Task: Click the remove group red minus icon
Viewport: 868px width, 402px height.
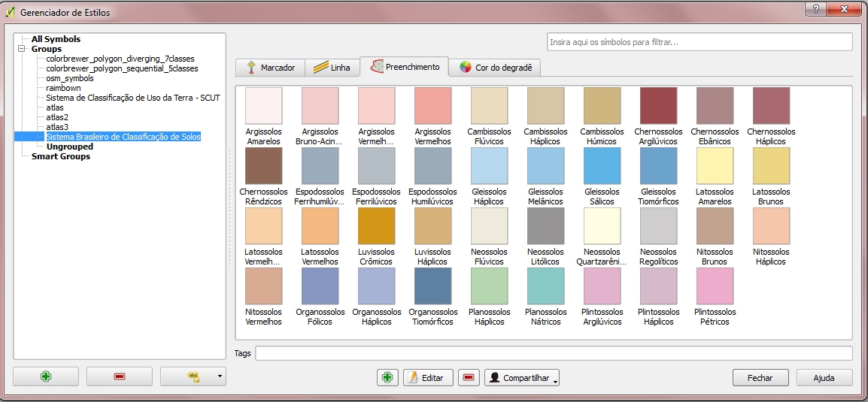Action: [x=120, y=376]
